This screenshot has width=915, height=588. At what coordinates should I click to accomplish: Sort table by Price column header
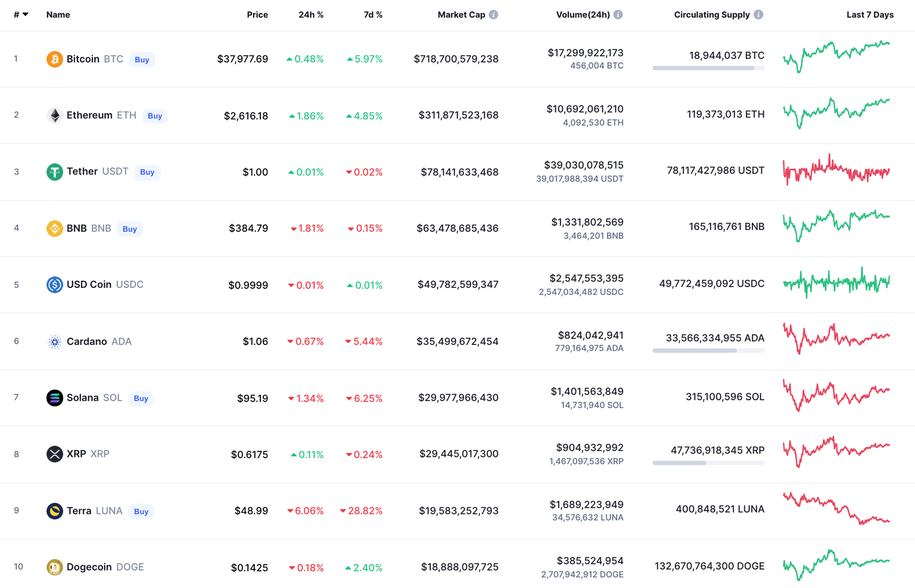[x=257, y=15]
